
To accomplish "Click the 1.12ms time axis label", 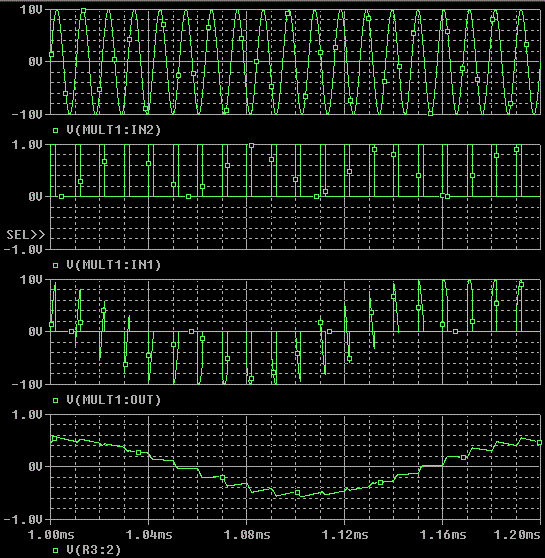I will coord(345,535).
